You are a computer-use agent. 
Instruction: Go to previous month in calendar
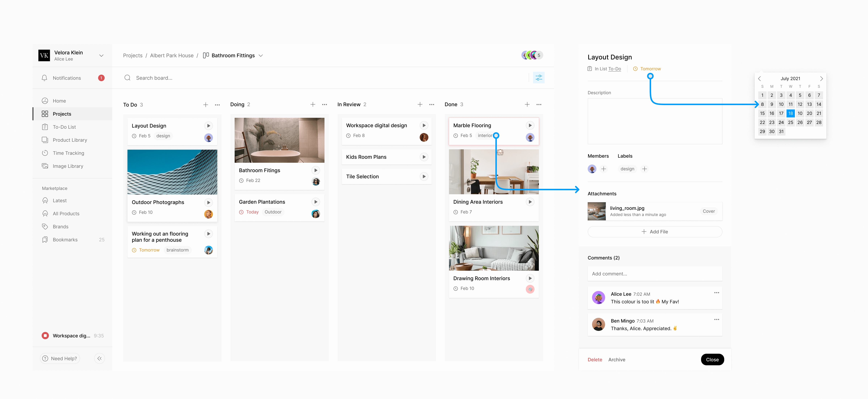click(760, 78)
